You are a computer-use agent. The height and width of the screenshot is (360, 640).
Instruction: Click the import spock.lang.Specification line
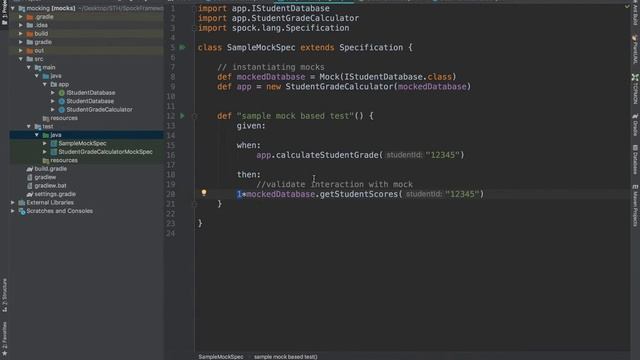pyautogui.click(x=273, y=28)
